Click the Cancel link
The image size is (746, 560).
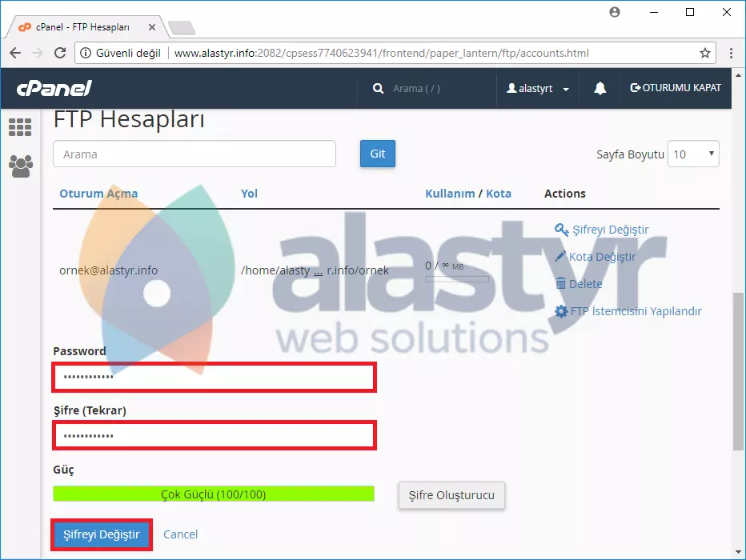(180, 534)
